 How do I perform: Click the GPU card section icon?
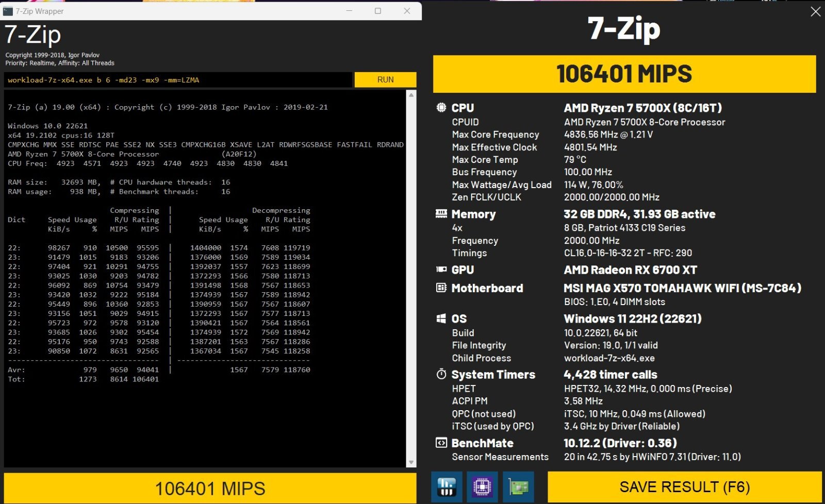click(x=441, y=269)
